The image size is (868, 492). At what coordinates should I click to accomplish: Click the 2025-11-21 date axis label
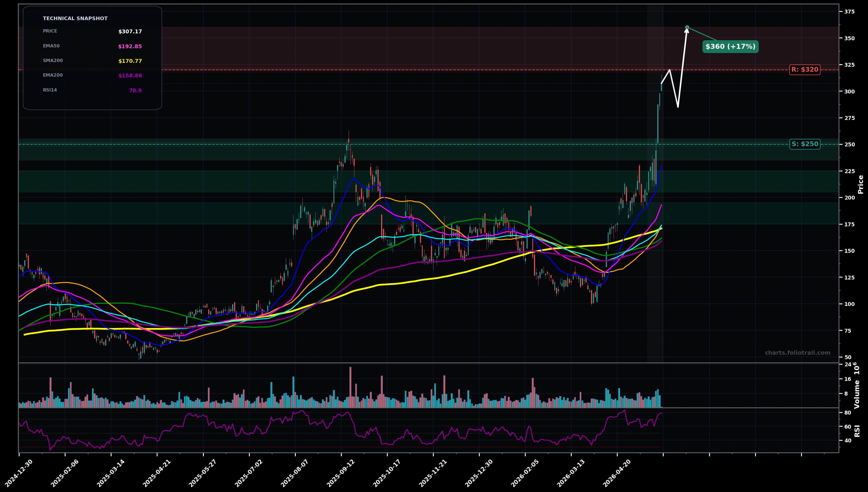432,473
